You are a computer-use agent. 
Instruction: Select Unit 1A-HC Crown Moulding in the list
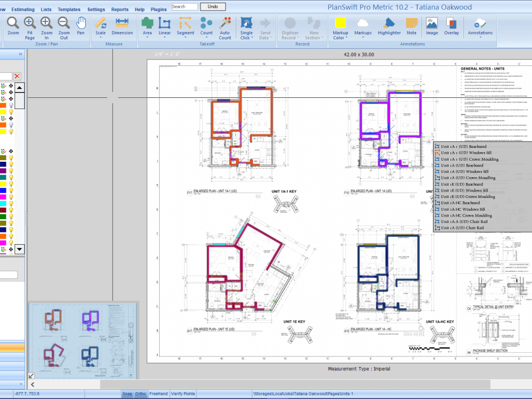click(466, 215)
